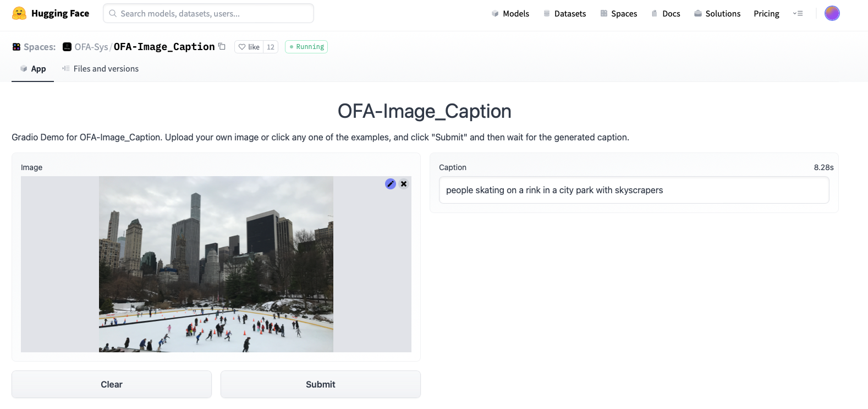Copy the space name to clipboard
The image size is (868, 409).
point(222,46)
